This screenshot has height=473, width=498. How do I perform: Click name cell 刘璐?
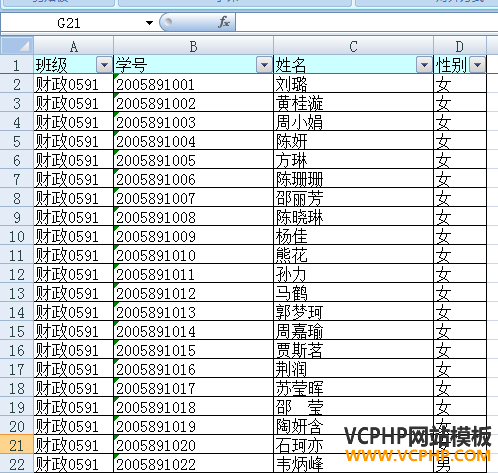pyautogui.click(x=353, y=84)
